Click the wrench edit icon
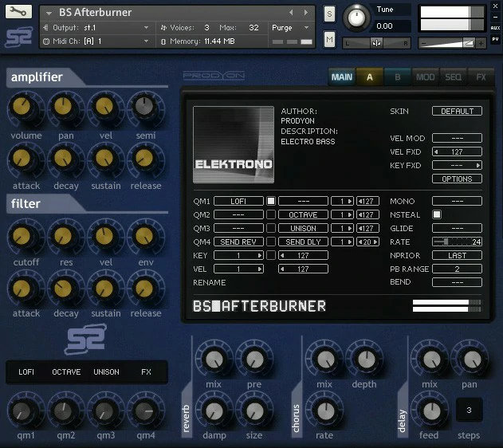 pyautogui.click(x=19, y=12)
